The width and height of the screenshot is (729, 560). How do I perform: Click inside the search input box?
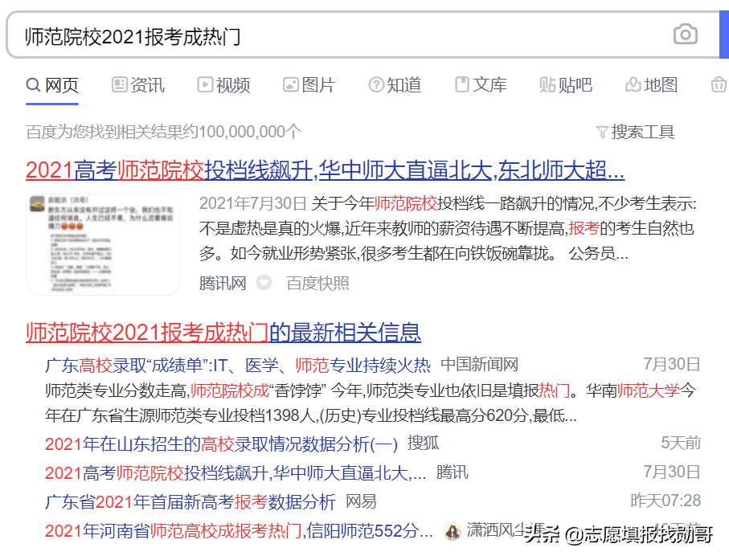[x=321, y=35]
